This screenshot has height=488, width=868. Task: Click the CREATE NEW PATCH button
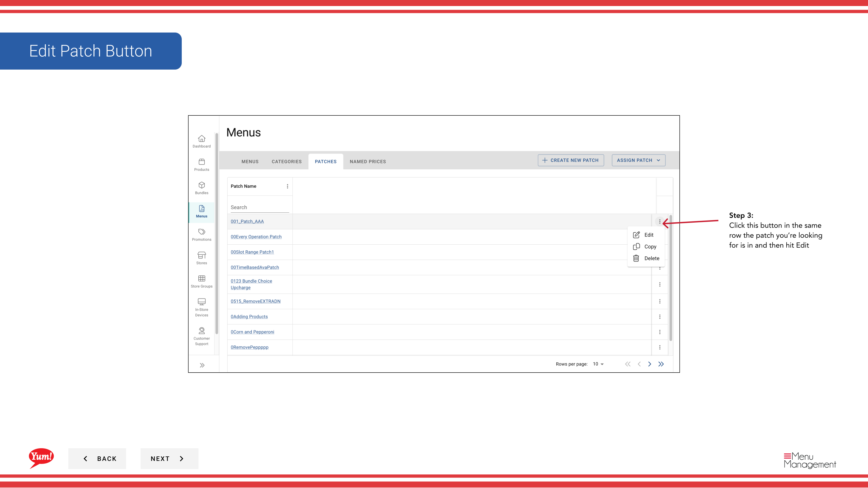(x=571, y=160)
